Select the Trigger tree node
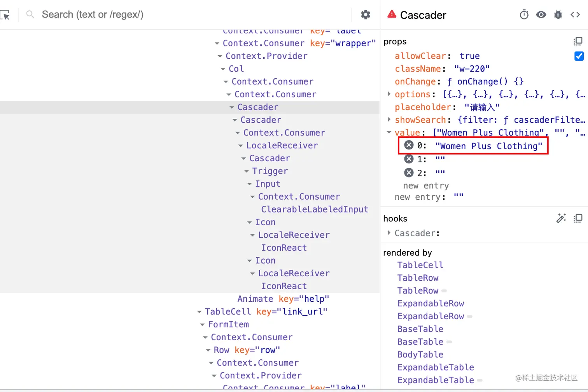588x392 pixels. pos(270,171)
